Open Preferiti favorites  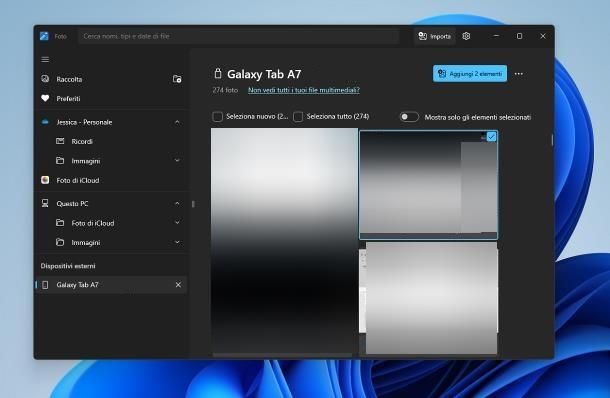click(x=111, y=98)
